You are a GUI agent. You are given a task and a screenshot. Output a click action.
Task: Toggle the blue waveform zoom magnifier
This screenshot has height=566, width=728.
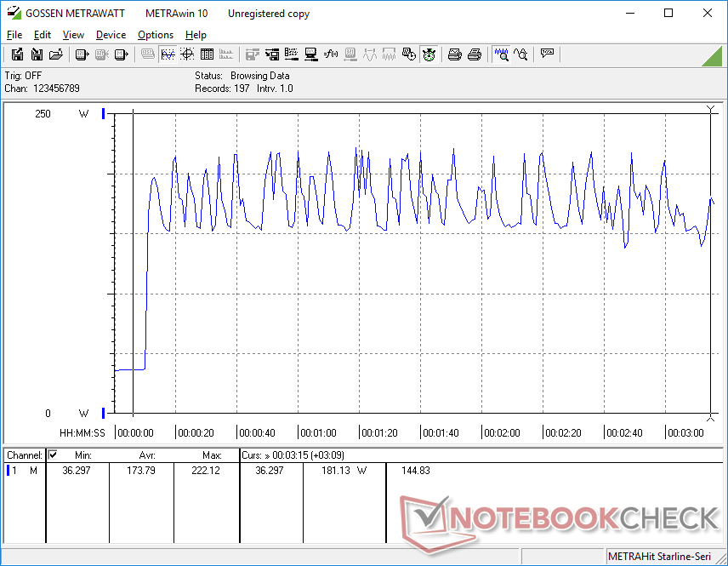click(501, 54)
